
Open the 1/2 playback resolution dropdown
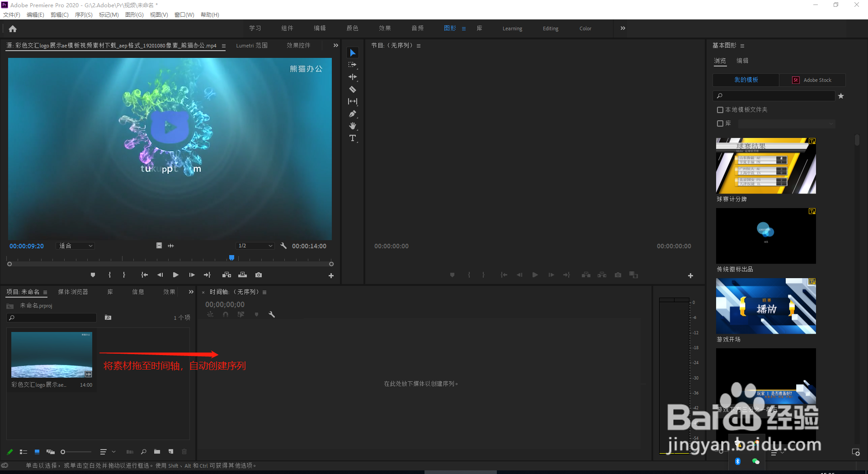(x=255, y=246)
